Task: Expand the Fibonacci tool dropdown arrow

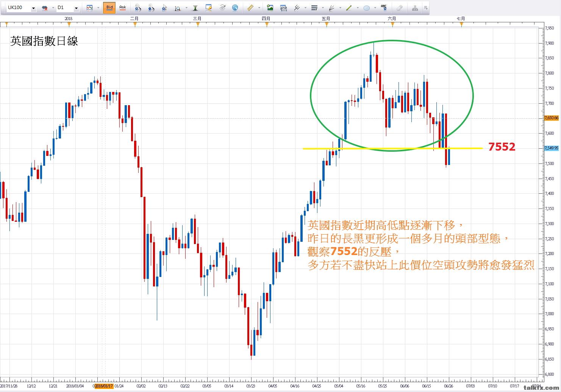Action: point(323,8)
